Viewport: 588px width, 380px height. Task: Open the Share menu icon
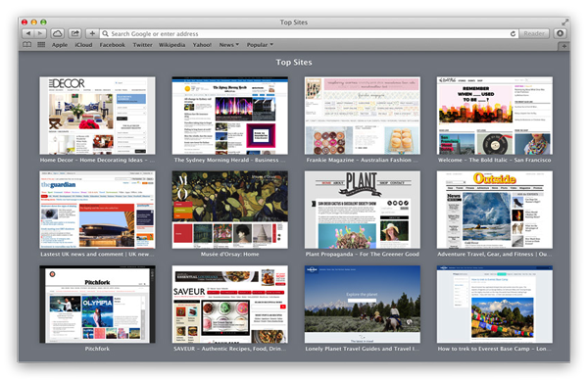click(x=75, y=33)
